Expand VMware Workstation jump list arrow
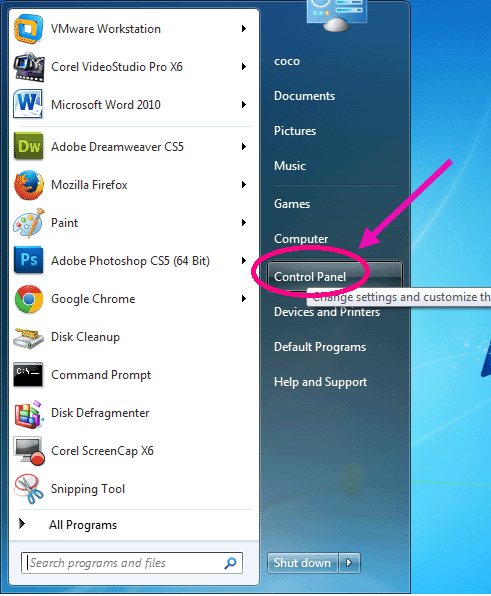Viewport: 491px width, 596px height. (244, 29)
